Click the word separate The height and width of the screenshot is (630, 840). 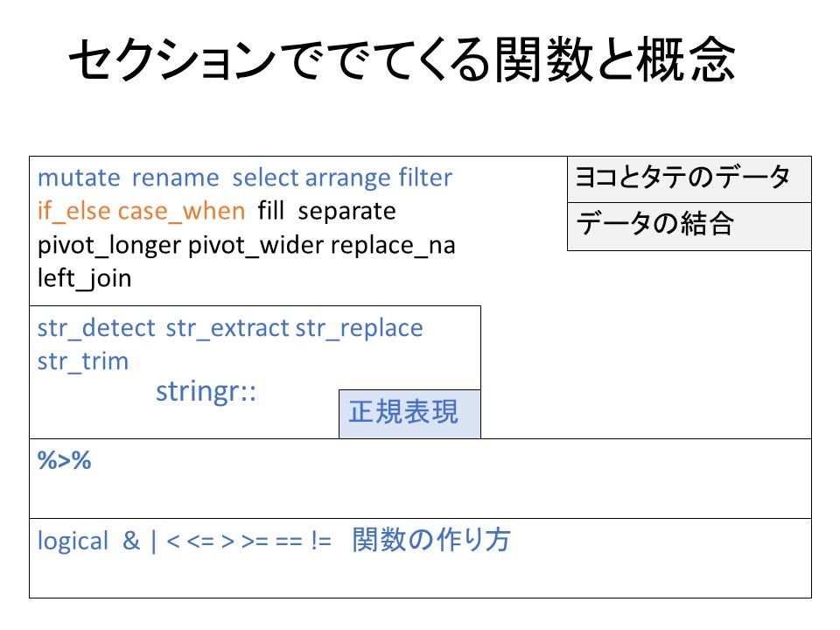pos(347,212)
